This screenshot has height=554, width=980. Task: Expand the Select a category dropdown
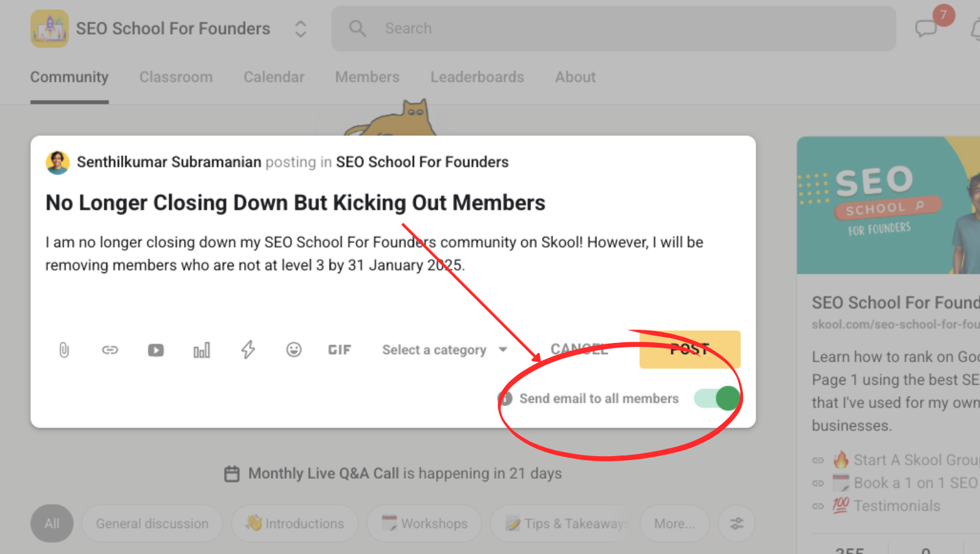pos(444,350)
